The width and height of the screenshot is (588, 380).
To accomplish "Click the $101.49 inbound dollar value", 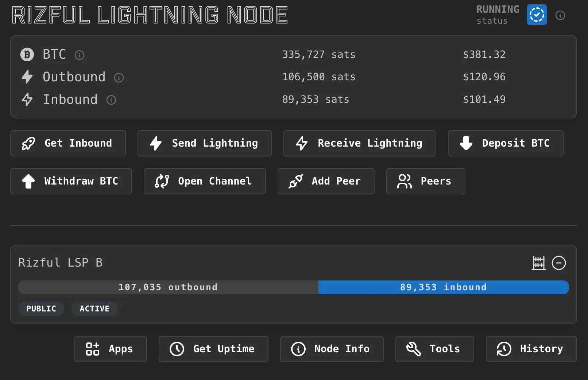I will tap(484, 100).
